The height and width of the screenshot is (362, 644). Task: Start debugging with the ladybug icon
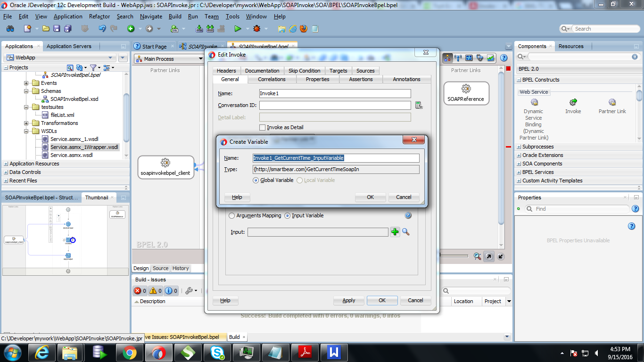click(x=257, y=28)
